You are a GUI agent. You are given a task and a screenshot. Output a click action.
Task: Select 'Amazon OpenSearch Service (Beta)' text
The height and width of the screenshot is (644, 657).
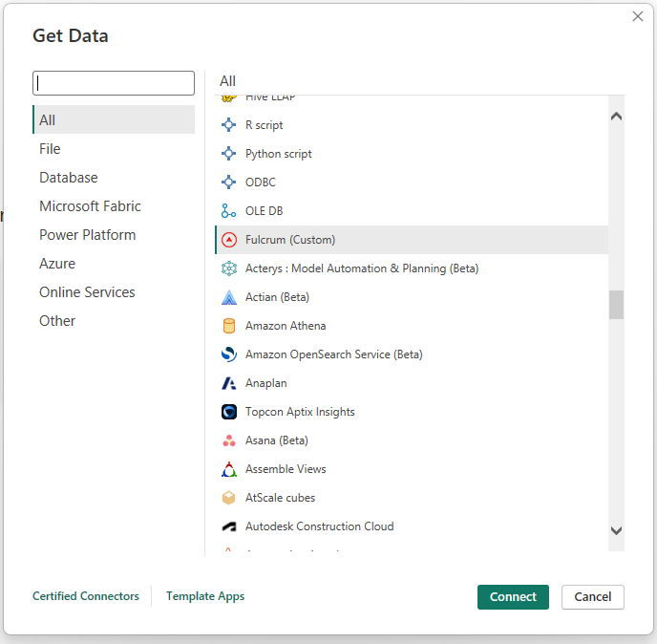pos(334,354)
